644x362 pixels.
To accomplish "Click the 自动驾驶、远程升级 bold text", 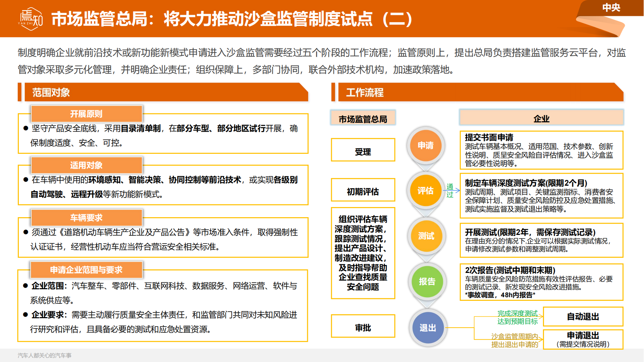I will point(67,194).
